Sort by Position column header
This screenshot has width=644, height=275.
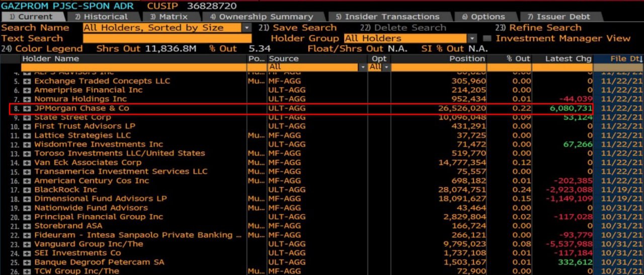coord(467,59)
